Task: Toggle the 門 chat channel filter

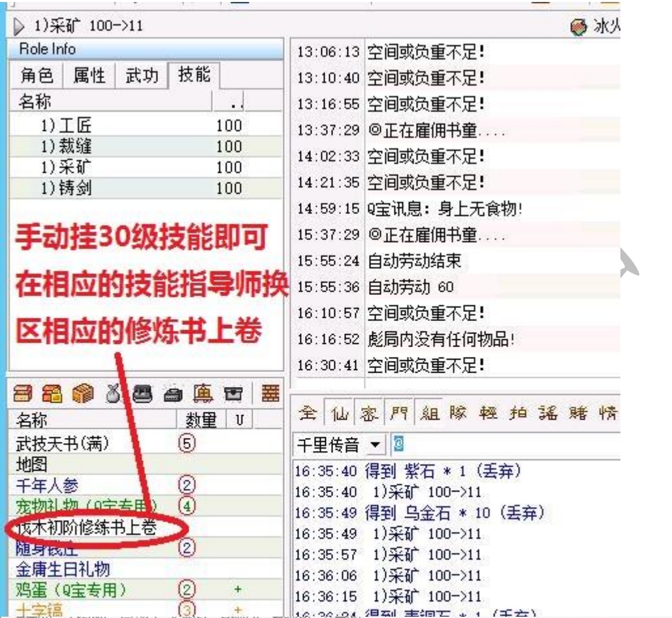Action: pyautogui.click(x=397, y=414)
